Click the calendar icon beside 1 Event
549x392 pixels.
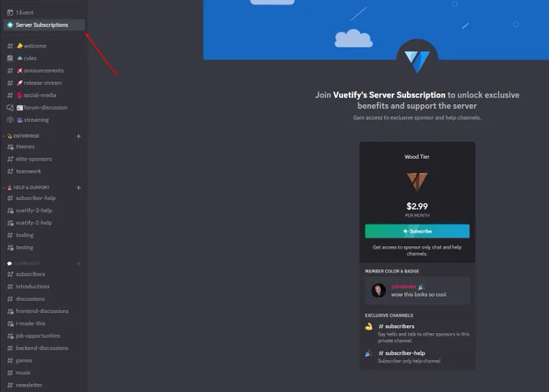coord(10,13)
